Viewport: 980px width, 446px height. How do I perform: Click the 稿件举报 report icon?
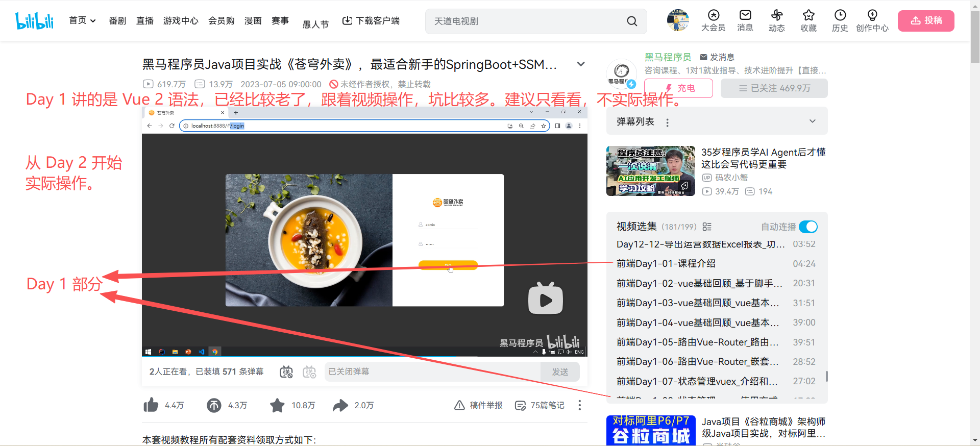(x=459, y=405)
